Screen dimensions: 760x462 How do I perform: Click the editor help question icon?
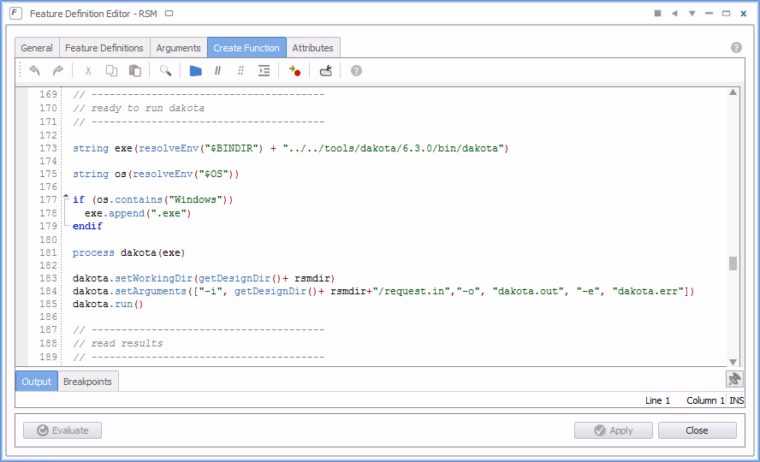click(x=356, y=71)
